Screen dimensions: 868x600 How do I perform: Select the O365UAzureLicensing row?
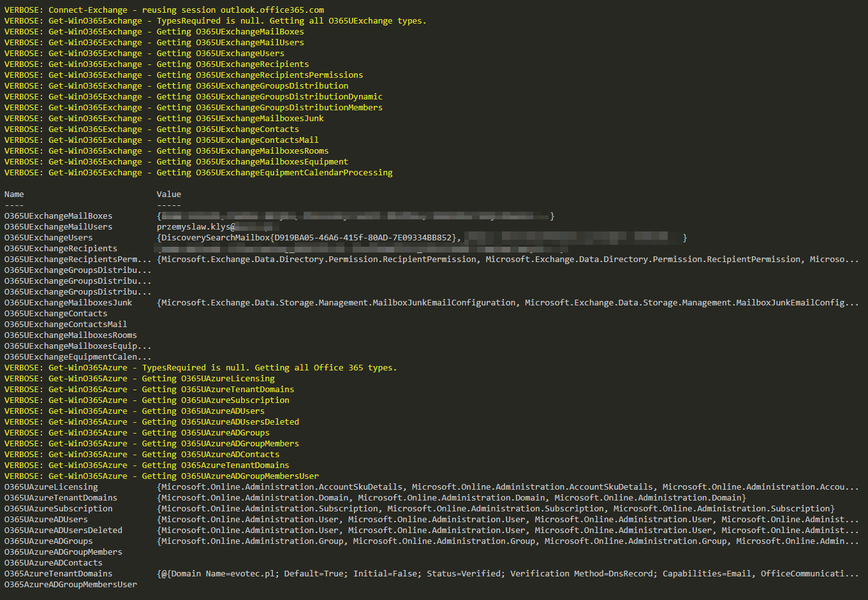(x=51, y=487)
